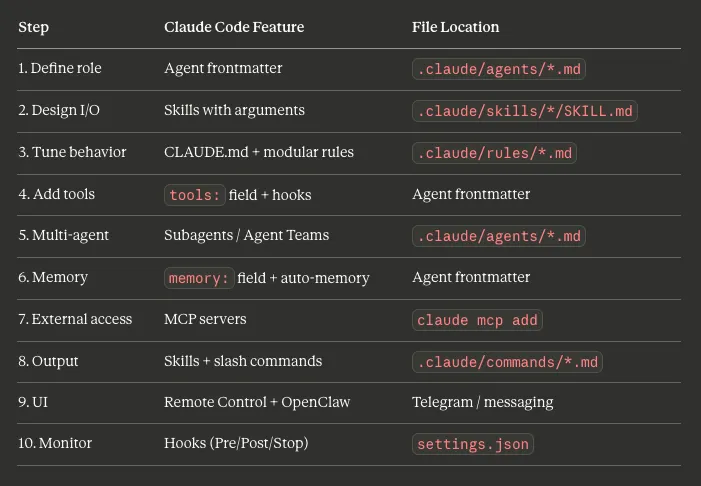
Task: Select the "Hooks (Pre/Post/Stop)" feature text
Action: tap(236, 444)
